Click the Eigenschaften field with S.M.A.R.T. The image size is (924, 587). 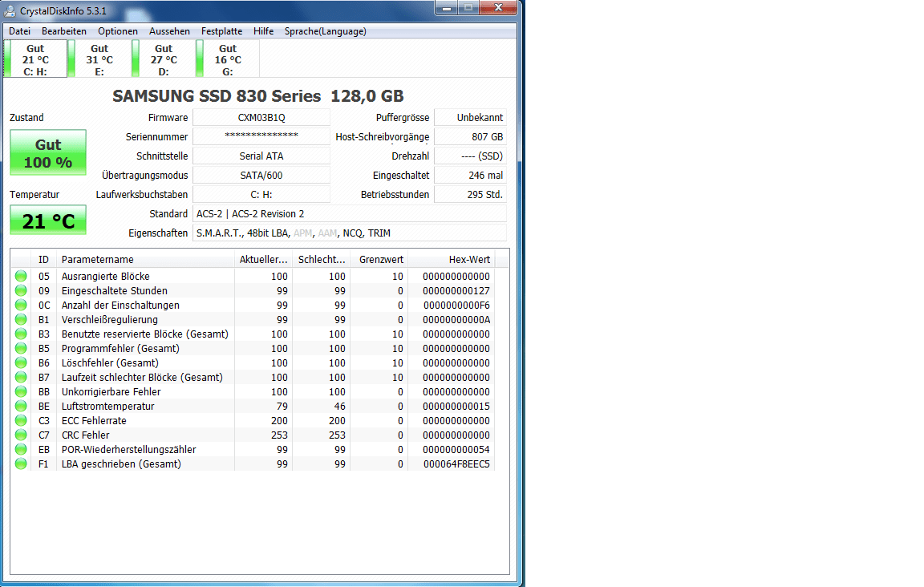click(x=350, y=233)
